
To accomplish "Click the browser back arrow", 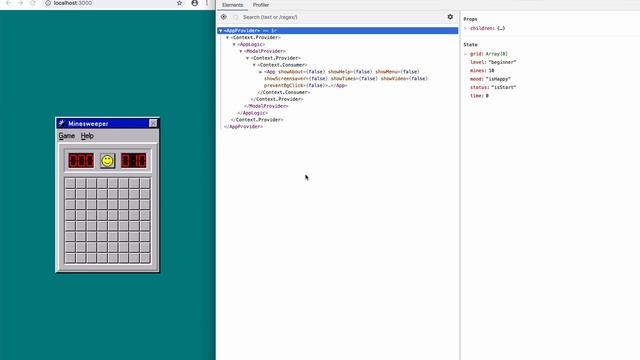I will tap(8, 3).
